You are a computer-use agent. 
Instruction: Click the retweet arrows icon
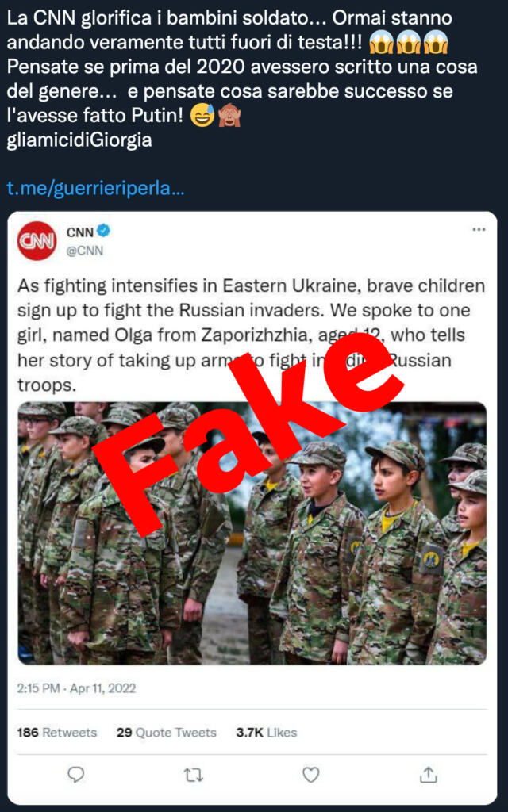(194, 776)
